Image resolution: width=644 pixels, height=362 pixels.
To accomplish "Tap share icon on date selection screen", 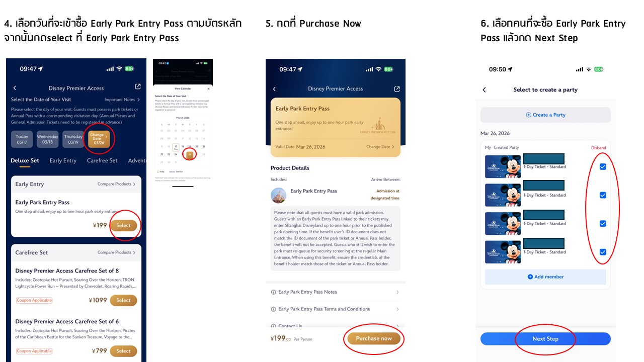I will point(138,87).
